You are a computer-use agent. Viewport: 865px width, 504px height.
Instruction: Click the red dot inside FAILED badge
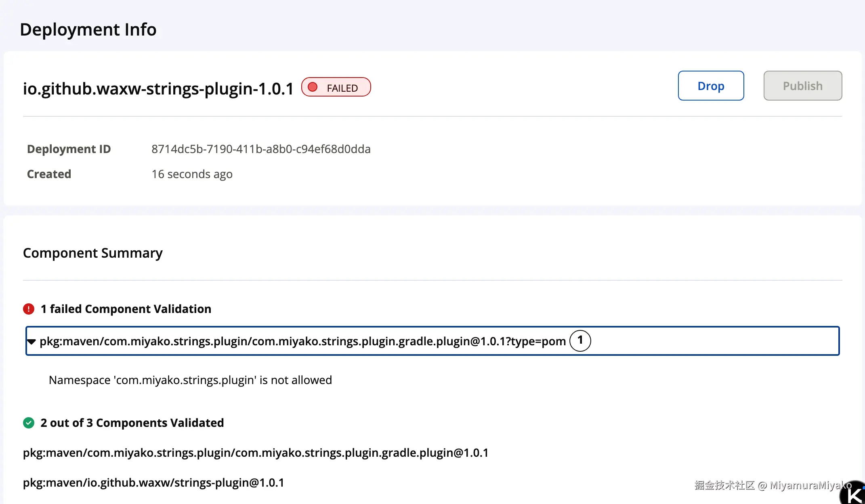click(313, 87)
